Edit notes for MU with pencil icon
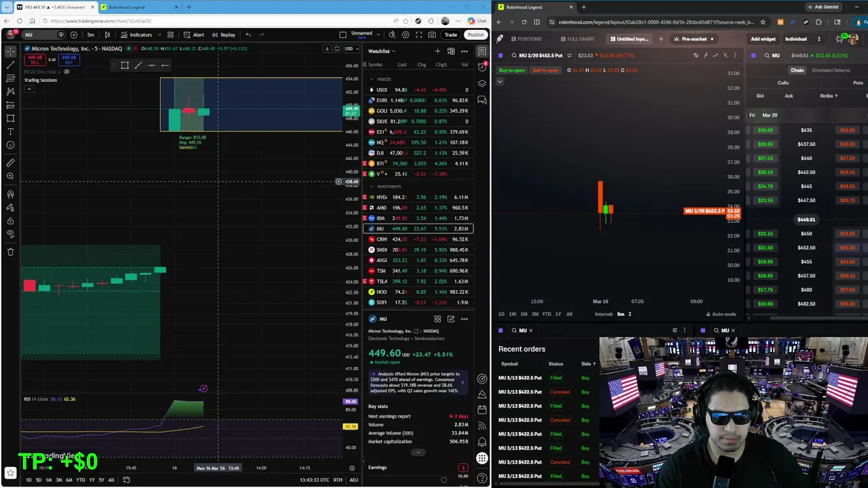 (451, 319)
